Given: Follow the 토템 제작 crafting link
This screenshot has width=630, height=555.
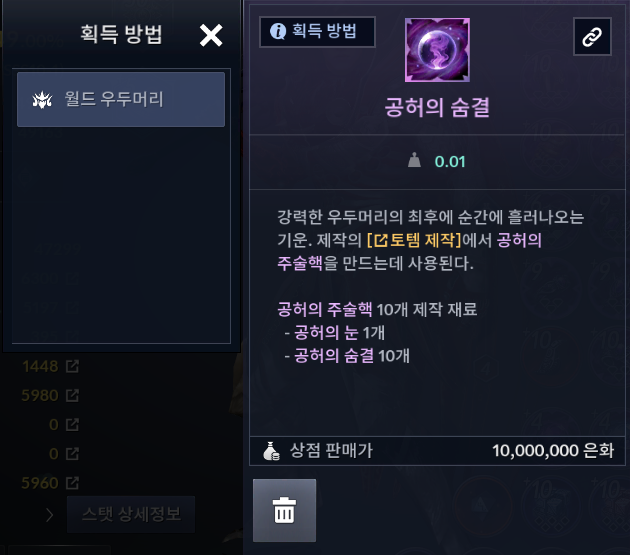Looking at the screenshot, I should pos(414,240).
